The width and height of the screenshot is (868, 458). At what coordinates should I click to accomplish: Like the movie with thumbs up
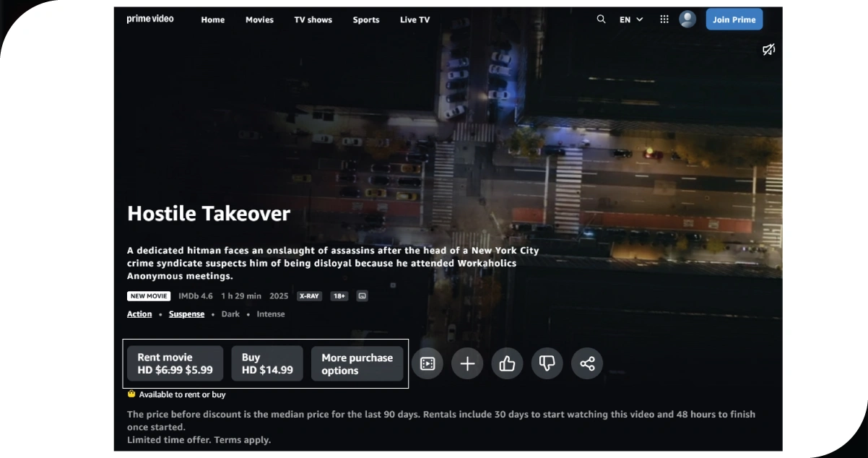(507, 363)
